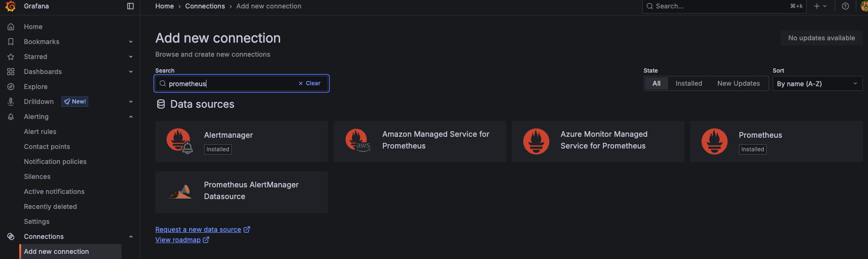
Task: Click the Prometheus flame logo
Action: [x=715, y=141]
